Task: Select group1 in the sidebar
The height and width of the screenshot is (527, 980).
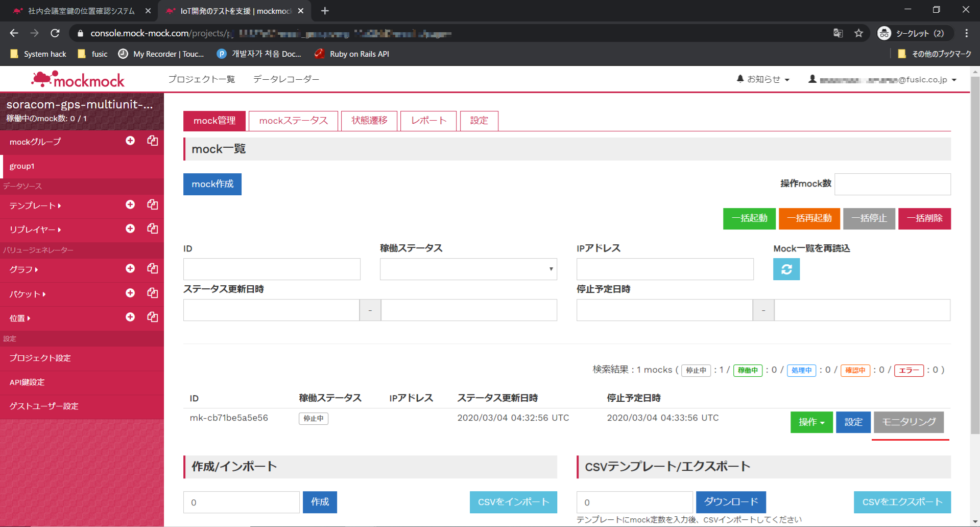Action: [22, 166]
